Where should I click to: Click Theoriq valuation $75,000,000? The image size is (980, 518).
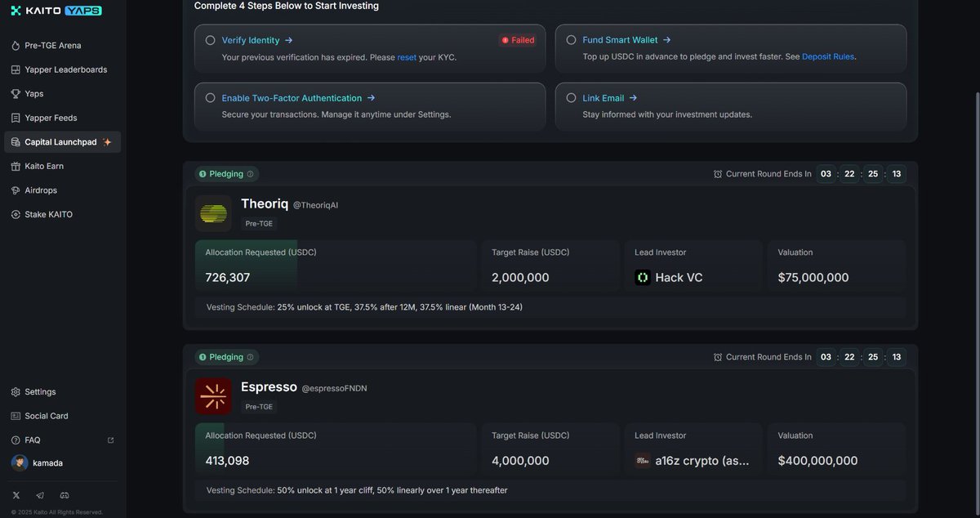pyautogui.click(x=813, y=278)
